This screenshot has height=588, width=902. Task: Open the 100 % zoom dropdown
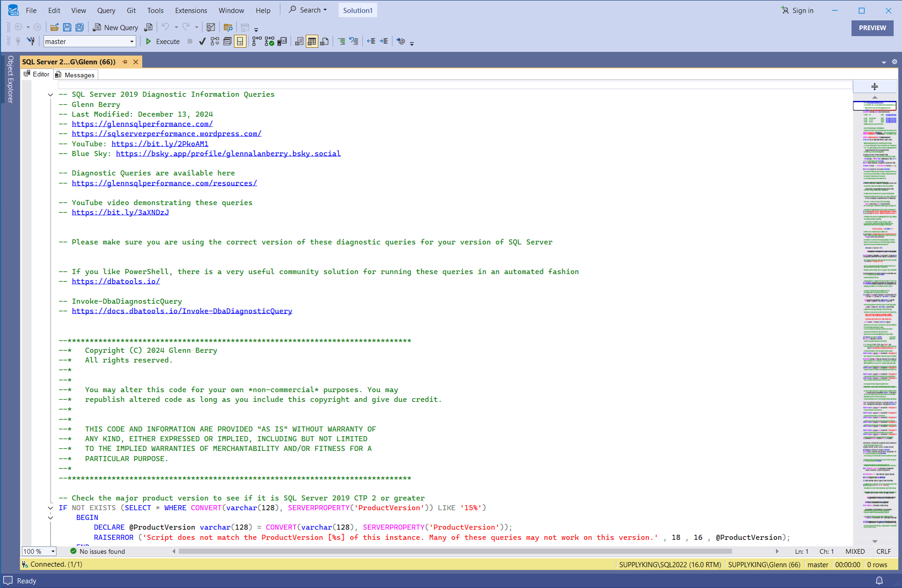[53, 551]
